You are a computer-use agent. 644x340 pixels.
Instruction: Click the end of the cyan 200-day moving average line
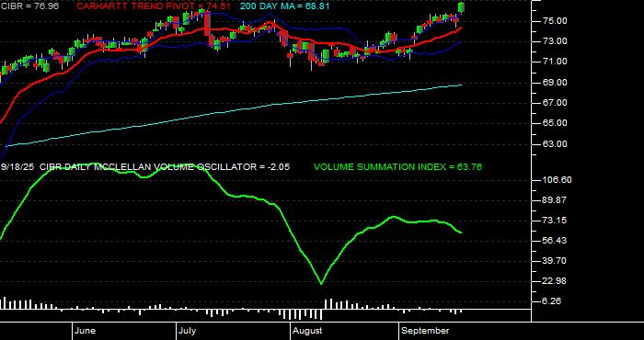[461, 85]
